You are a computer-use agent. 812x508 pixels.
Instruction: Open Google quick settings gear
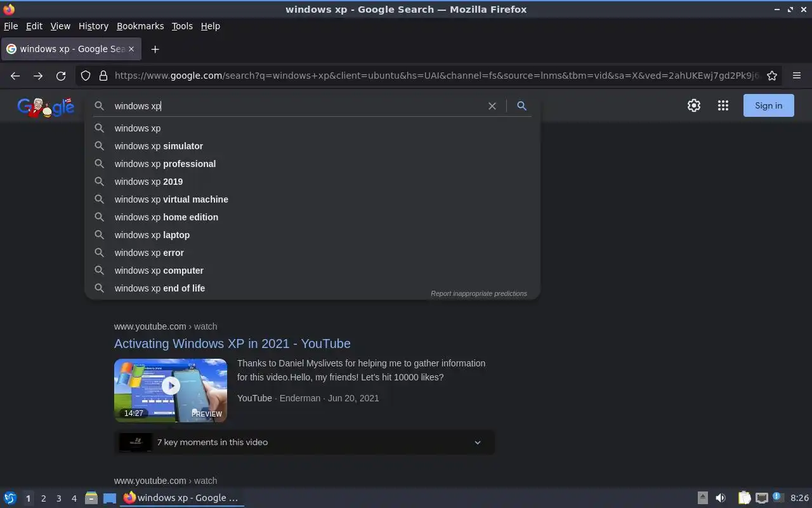(x=694, y=105)
